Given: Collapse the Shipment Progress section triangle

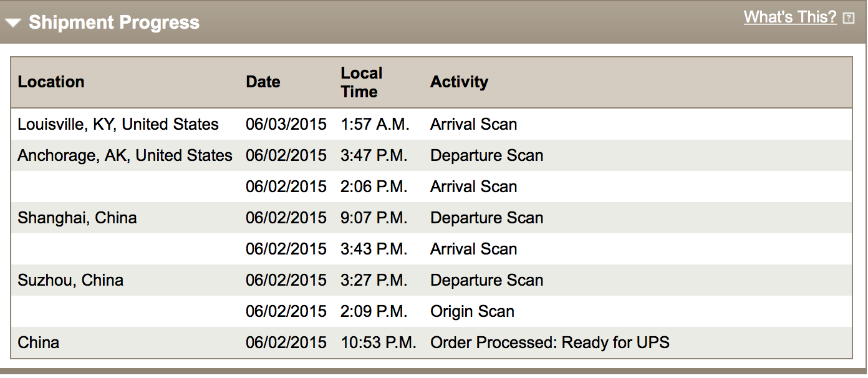Looking at the screenshot, I should (14, 23).
